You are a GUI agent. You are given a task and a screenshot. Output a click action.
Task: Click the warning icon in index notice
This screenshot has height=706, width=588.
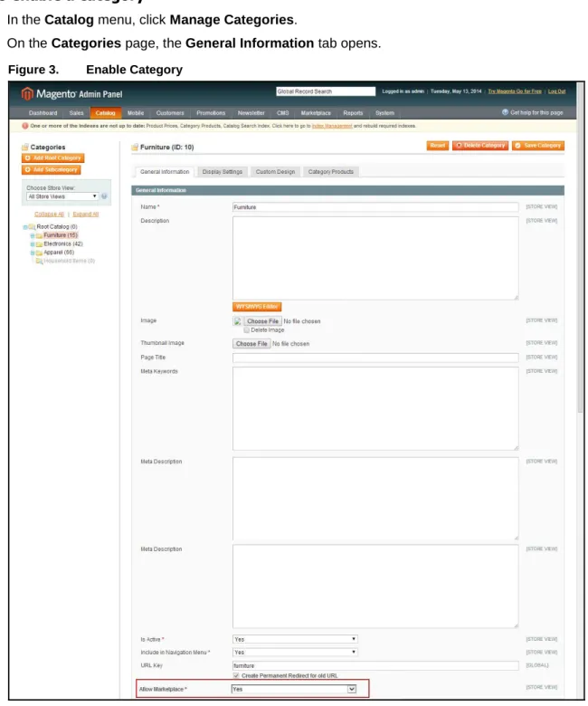tap(25, 126)
